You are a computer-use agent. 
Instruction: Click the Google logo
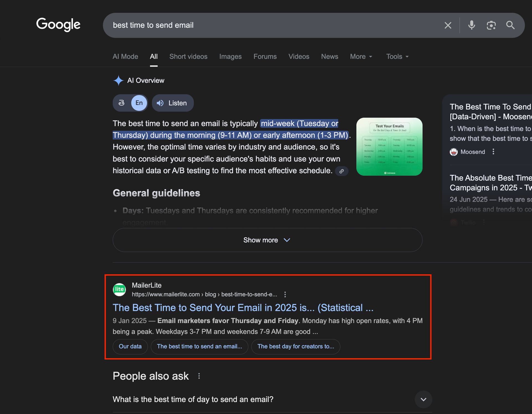(58, 24)
